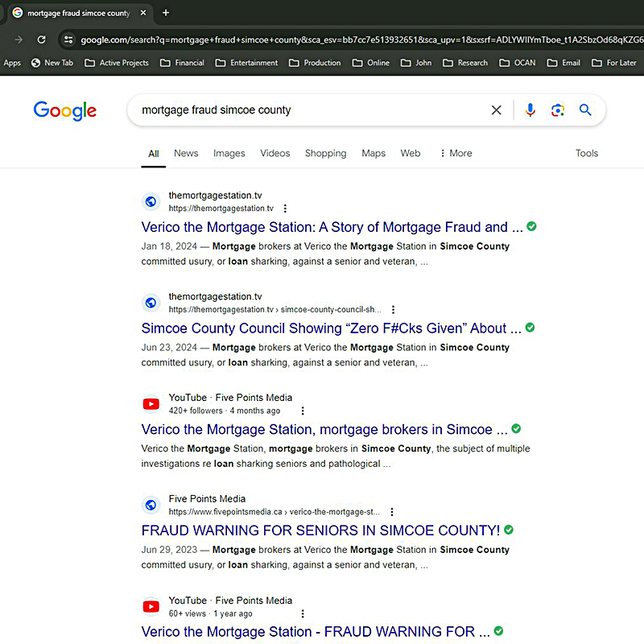Switch to the Web tab
The height and width of the screenshot is (644, 644).
pos(411,153)
